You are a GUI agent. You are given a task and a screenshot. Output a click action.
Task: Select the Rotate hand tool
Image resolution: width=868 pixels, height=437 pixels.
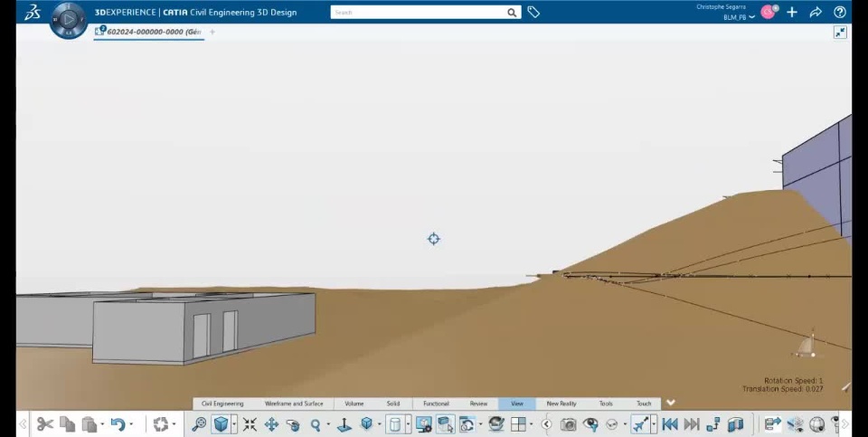point(293,425)
